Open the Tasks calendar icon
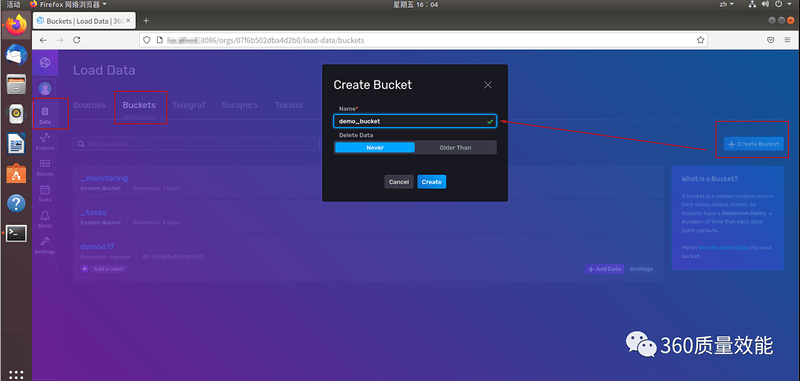 click(45, 193)
